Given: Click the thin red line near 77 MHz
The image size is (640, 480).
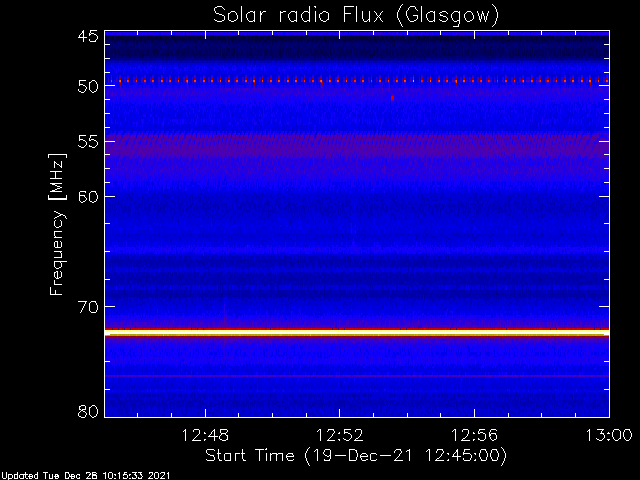Looking at the screenshot, I should (x=357, y=376).
